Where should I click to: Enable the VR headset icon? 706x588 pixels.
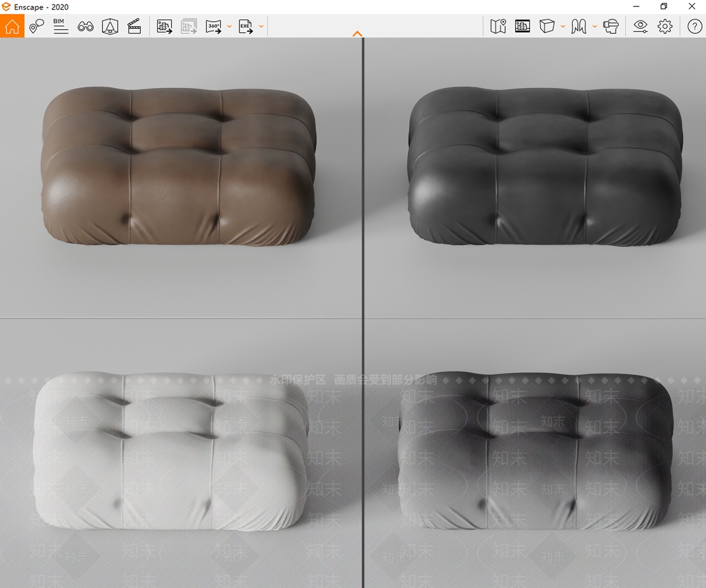[611, 26]
